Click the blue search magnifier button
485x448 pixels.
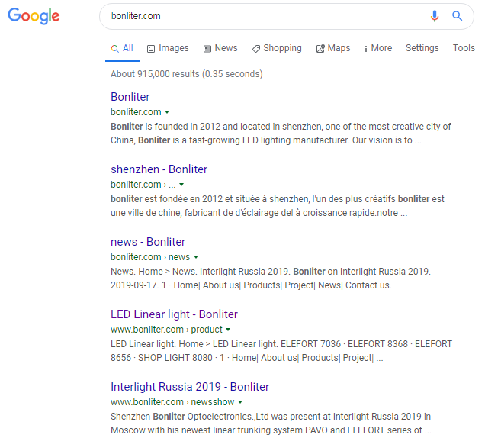[x=457, y=16]
